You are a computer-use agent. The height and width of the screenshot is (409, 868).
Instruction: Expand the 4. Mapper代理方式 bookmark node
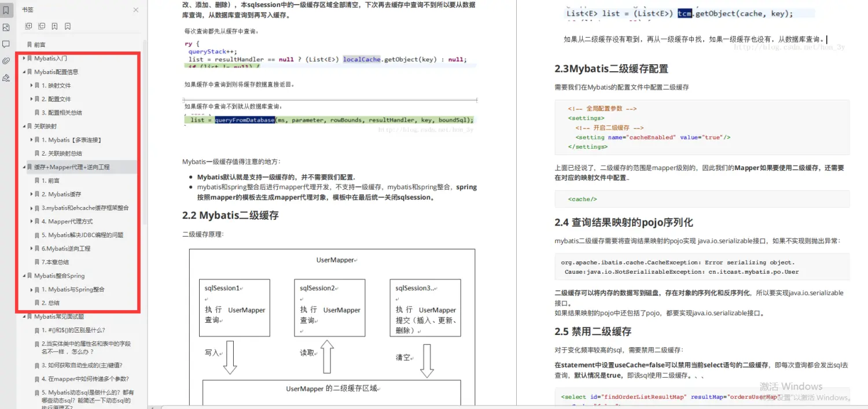coord(31,222)
